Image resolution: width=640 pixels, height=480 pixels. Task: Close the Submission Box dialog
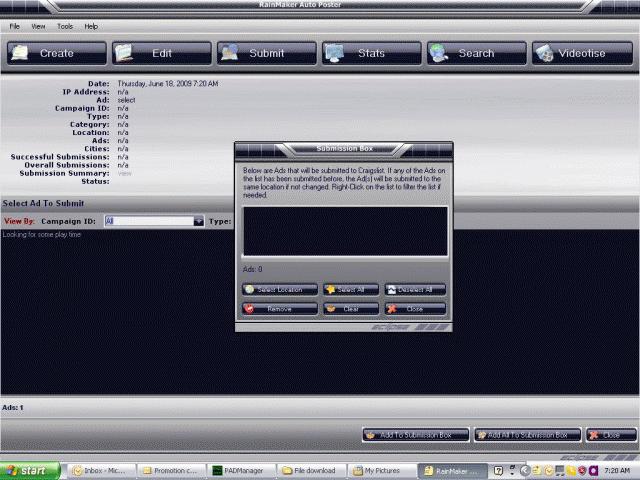coord(415,309)
